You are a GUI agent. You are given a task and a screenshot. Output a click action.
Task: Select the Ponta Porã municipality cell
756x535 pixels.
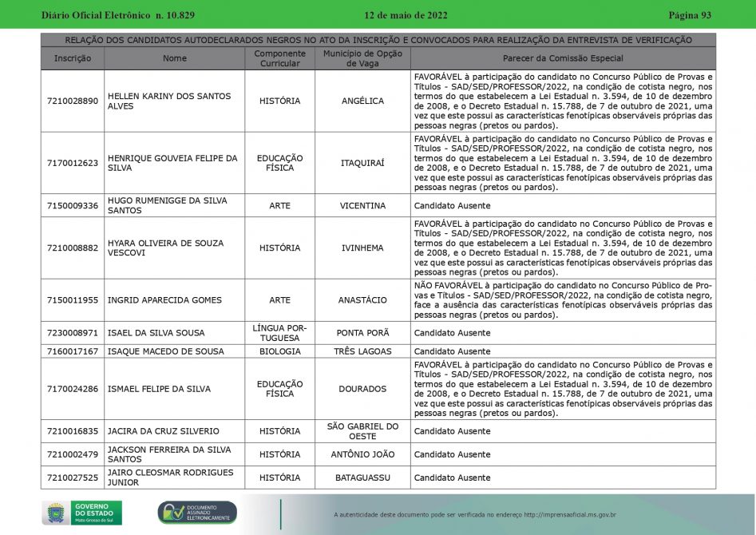(362, 333)
